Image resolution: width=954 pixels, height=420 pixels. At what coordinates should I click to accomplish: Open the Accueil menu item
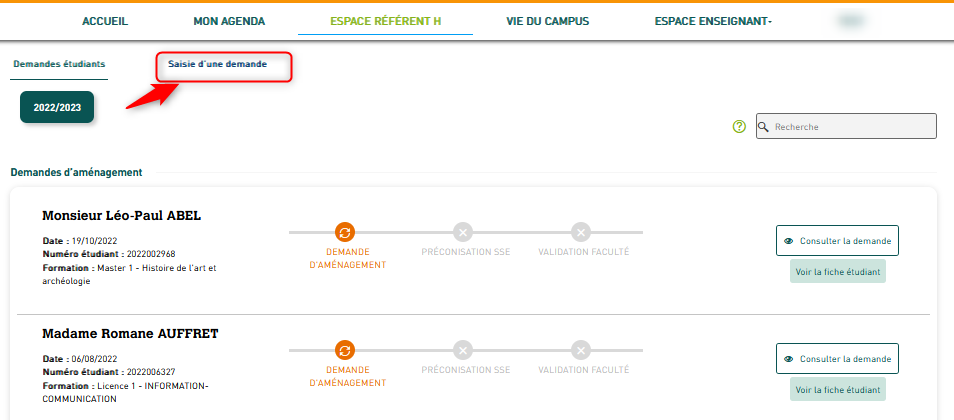point(106,20)
